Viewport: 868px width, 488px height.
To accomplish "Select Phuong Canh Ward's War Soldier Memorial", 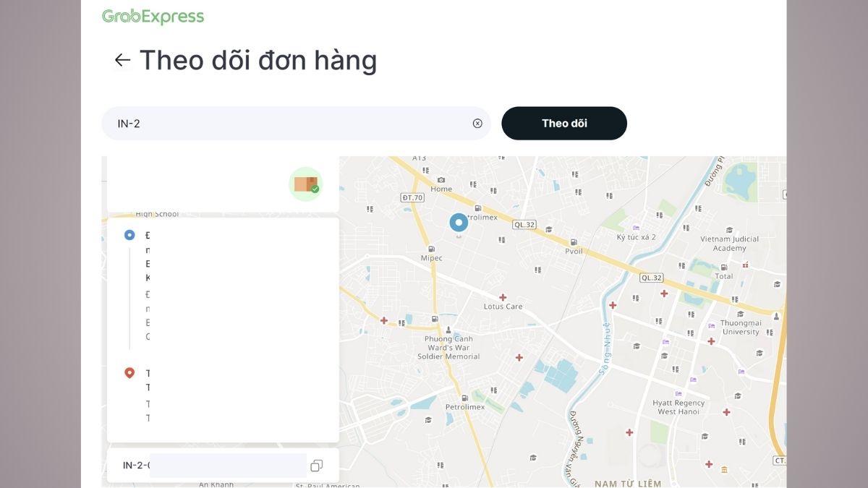I will click(448, 348).
